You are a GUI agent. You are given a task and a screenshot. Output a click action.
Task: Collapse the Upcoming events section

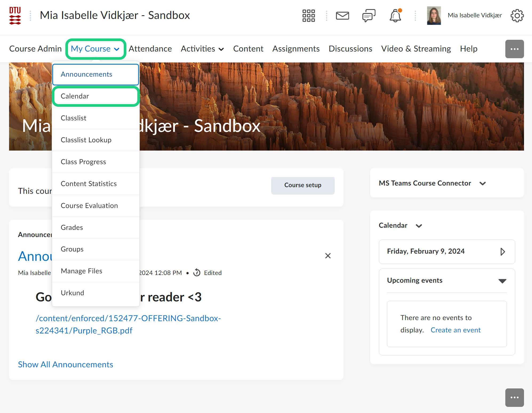point(502,281)
